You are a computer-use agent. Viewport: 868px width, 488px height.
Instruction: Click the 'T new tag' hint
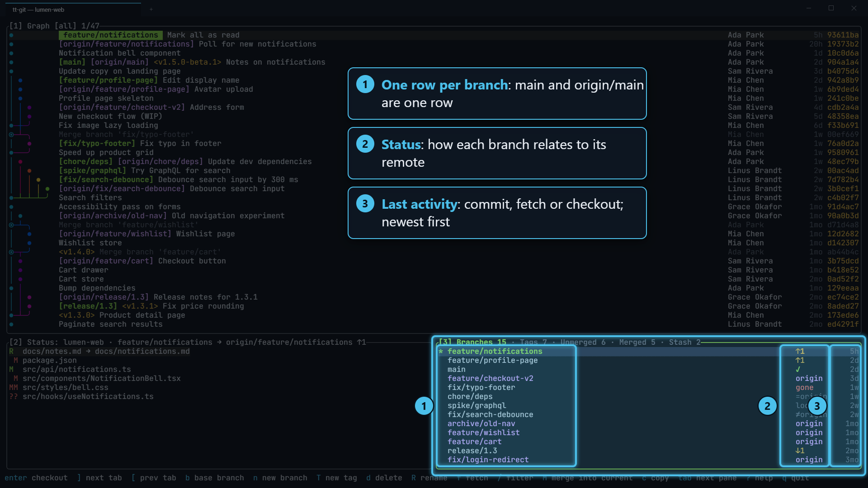point(337,478)
